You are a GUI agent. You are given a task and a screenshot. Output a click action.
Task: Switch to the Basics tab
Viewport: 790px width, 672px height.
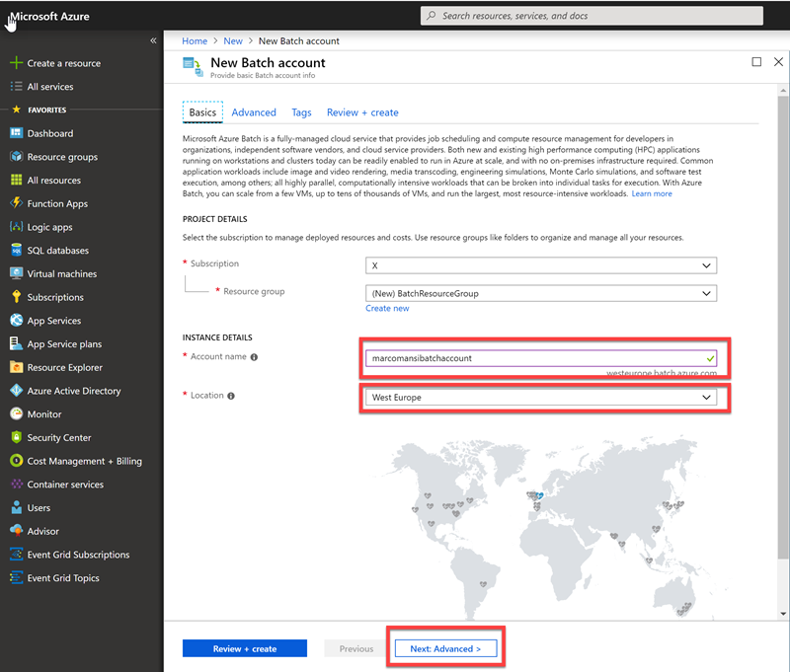coord(202,112)
